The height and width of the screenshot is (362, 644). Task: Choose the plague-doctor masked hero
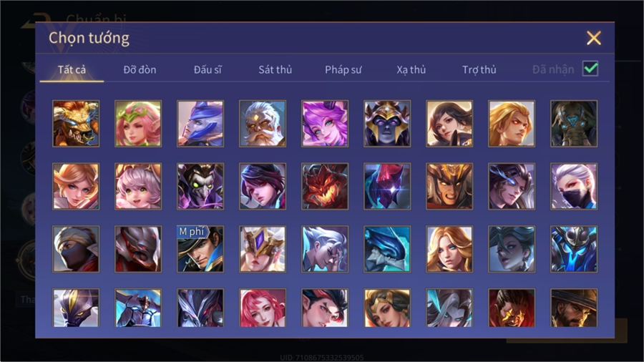point(200,186)
